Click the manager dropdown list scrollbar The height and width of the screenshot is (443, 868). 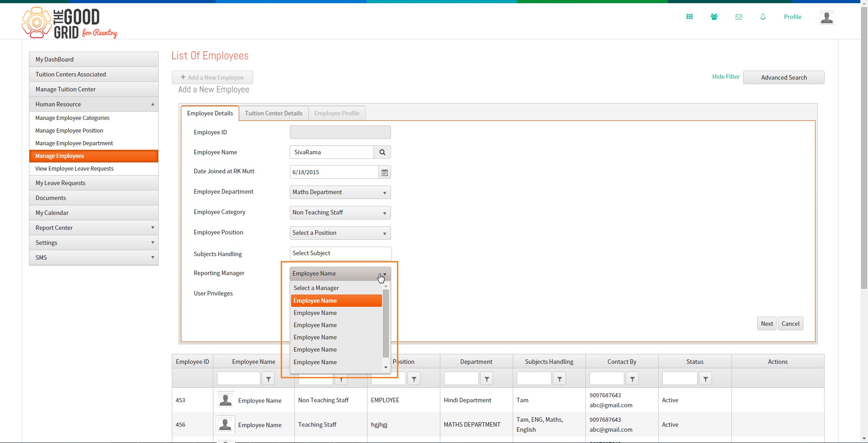pyautogui.click(x=386, y=324)
